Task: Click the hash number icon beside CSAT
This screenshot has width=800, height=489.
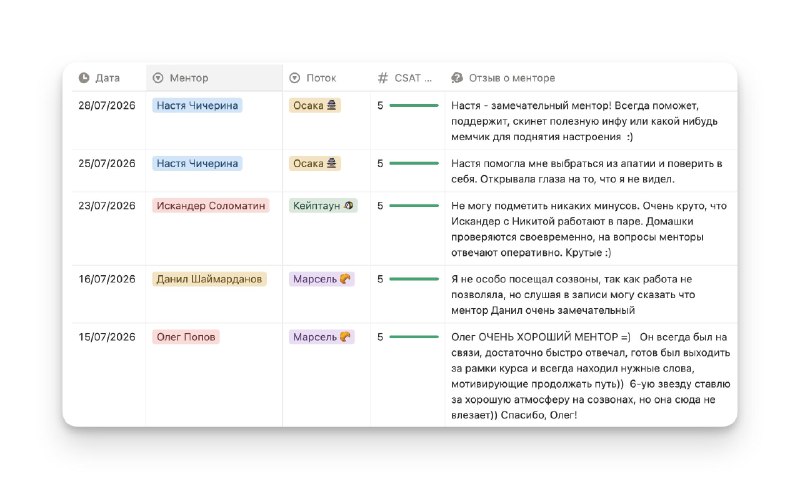Action: tap(383, 78)
